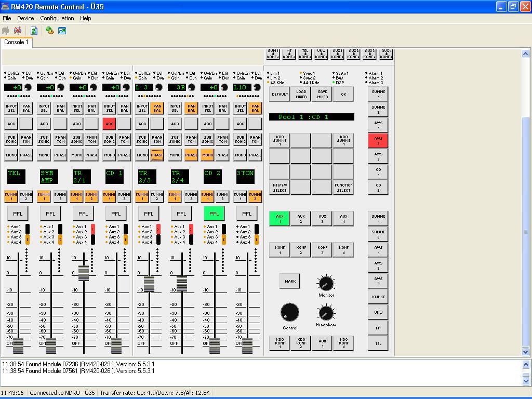Image resolution: width=532 pixels, height=399 pixels.
Task: Click the log panel scrollbar up arrow
Action: pyautogui.click(x=525, y=364)
